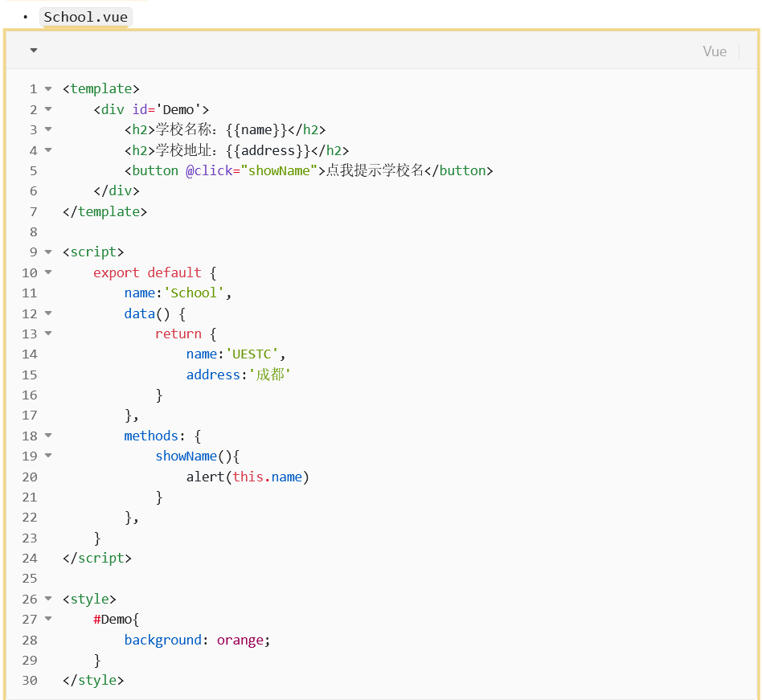Screen dimensions: 762x700
Task: Place cursor on the orange color value
Action: click(x=240, y=640)
